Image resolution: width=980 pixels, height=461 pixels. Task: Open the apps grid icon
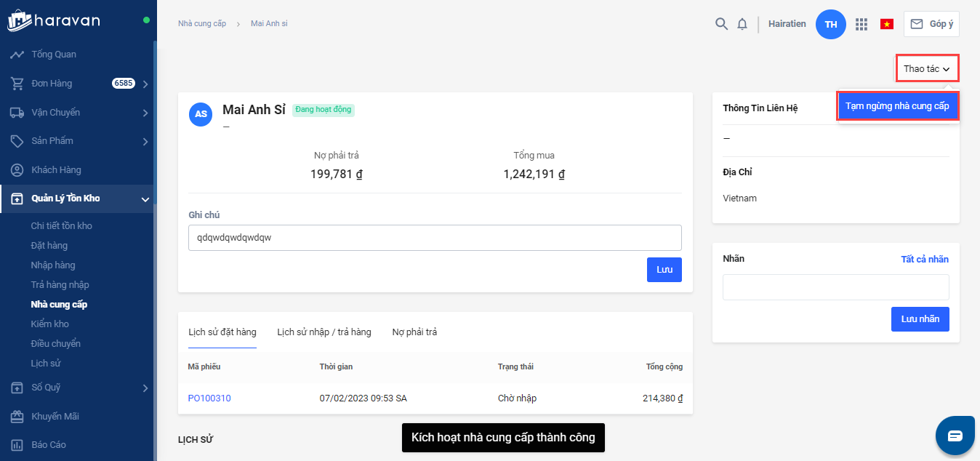[861, 24]
